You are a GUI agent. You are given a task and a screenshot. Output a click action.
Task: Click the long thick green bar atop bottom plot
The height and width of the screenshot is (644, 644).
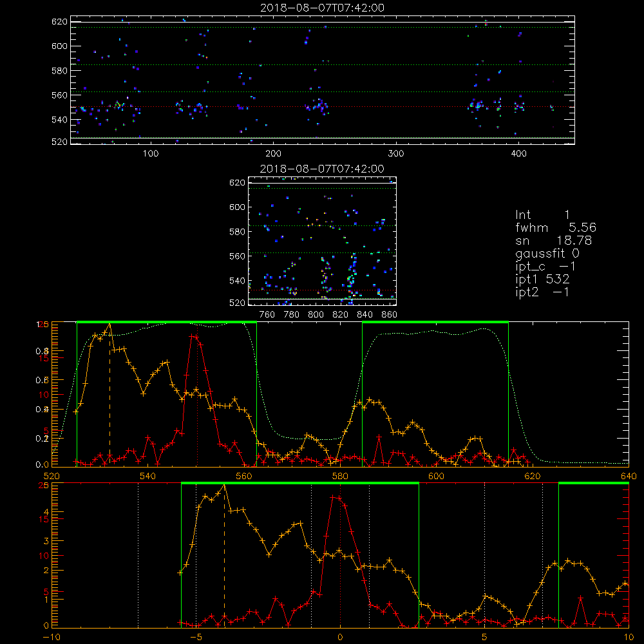click(300, 483)
